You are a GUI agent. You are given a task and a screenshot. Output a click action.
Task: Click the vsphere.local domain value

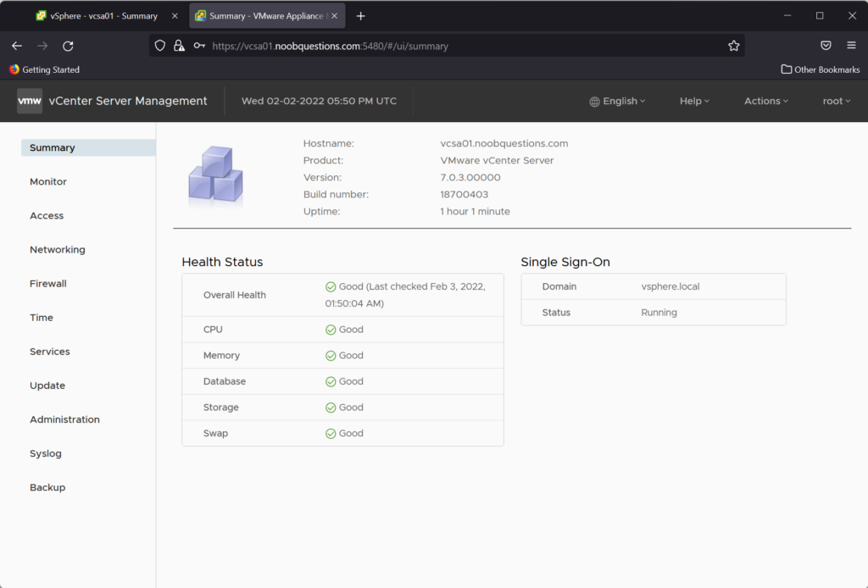(670, 286)
